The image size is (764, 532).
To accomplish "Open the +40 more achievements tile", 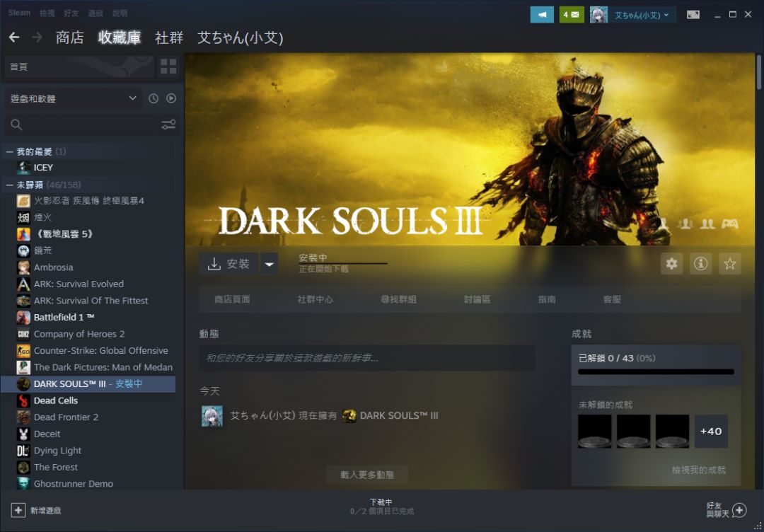I will pos(711,431).
